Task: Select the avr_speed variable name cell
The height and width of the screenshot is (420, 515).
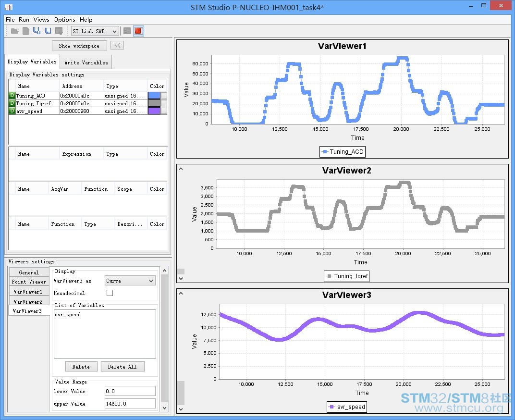Action: coord(37,111)
